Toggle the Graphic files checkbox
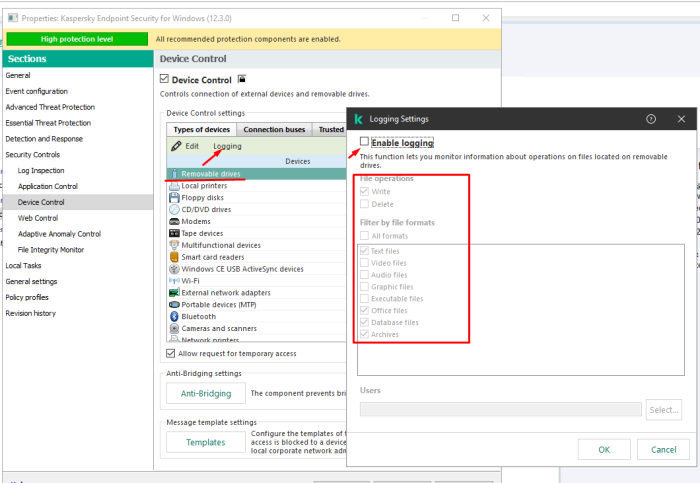The height and width of the screenshot is (483, 700). (364, 287)
